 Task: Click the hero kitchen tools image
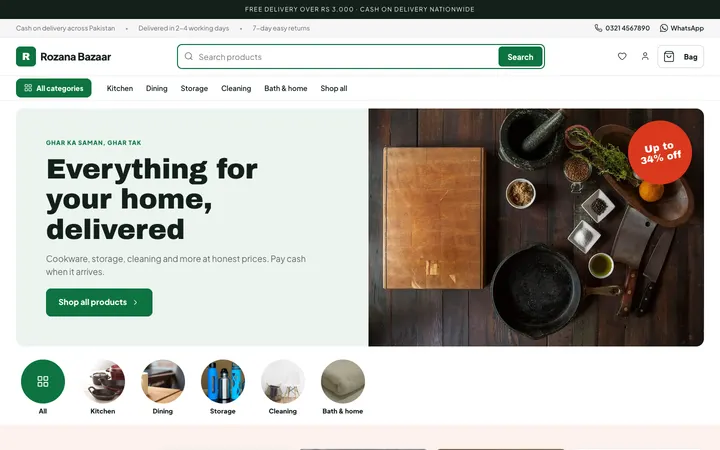[536, 227]
